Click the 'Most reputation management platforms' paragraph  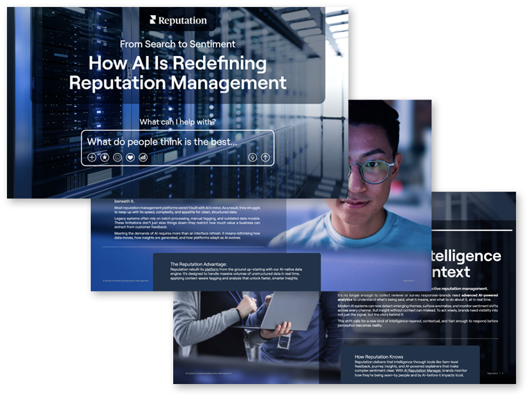point(187,210)
